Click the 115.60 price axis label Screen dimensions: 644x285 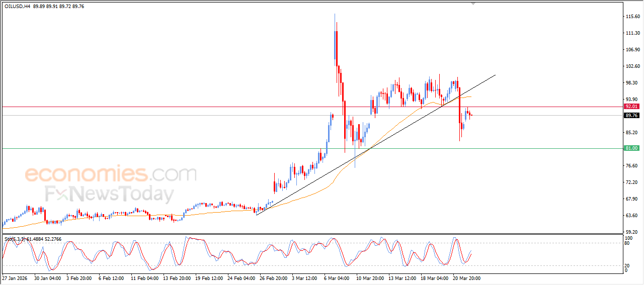pos(632,17)
